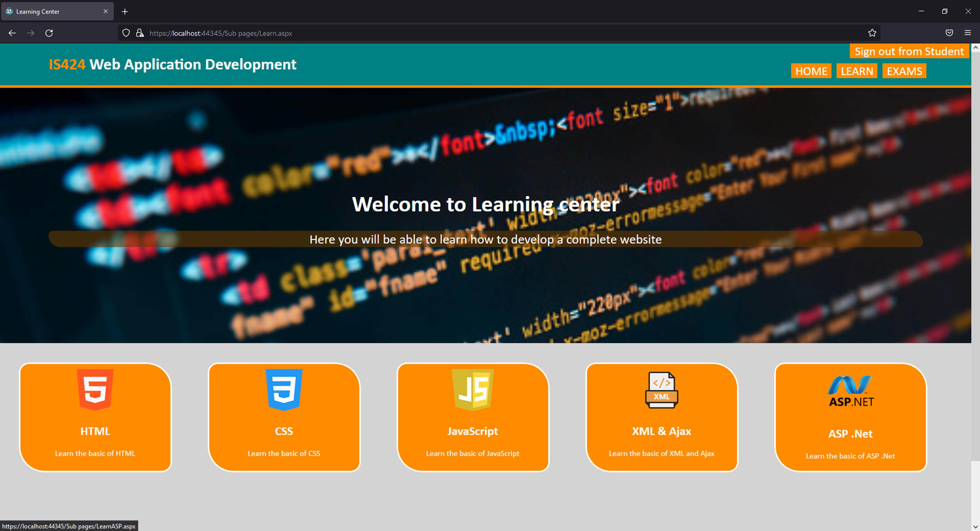This screenshot has width=980, height=531.
Task: Open the EXAMS menu item
Action: tap(904, 71)
